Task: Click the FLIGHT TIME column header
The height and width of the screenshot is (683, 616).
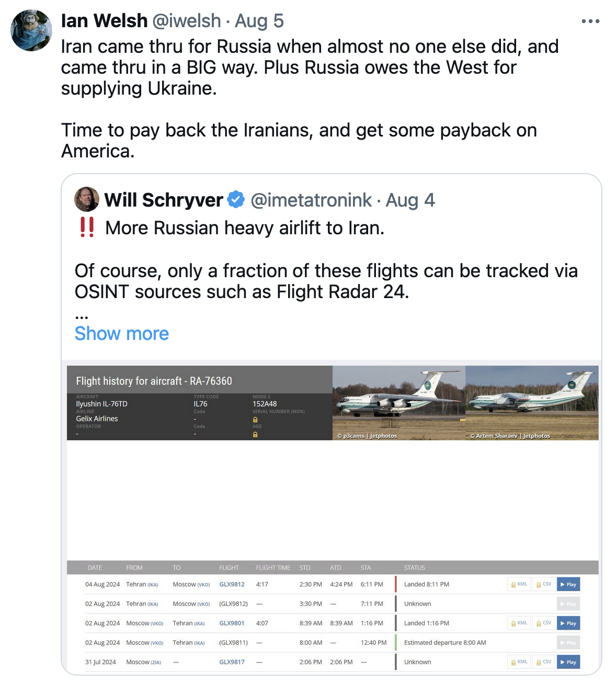Action: tap(273, 568)
